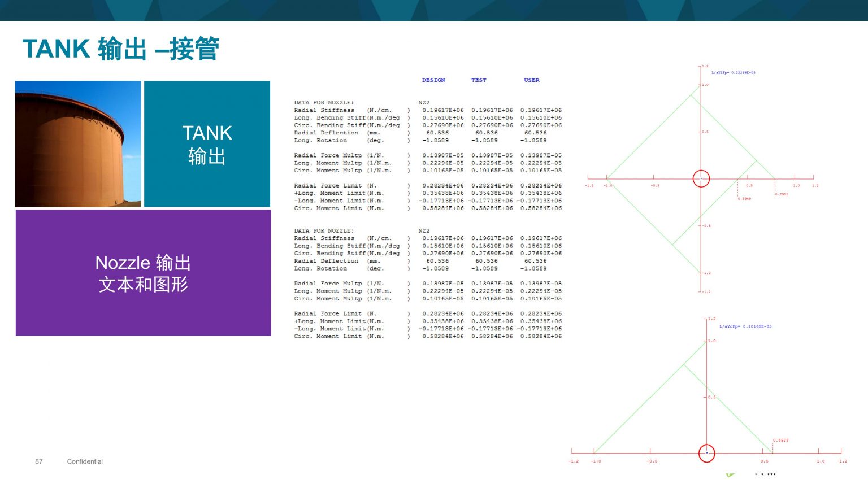Click the slide title "TANK 输出 –接管"

pyautogui.click(x=120, y=49)
